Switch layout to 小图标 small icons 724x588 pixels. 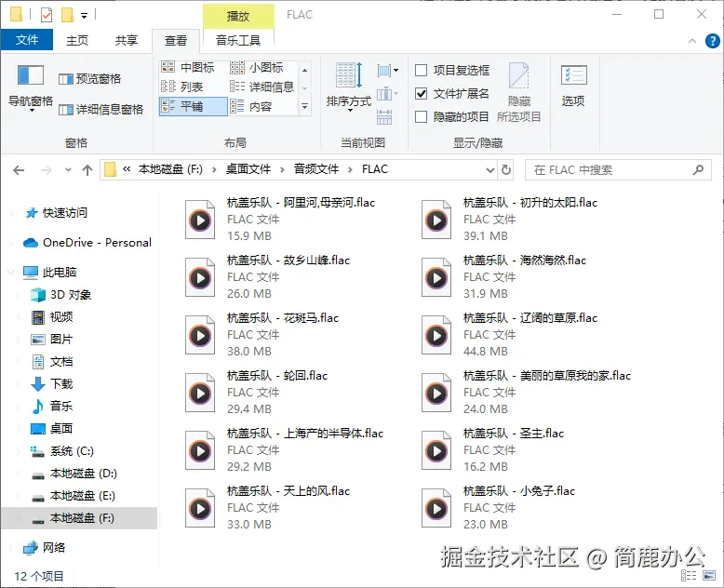257,67
